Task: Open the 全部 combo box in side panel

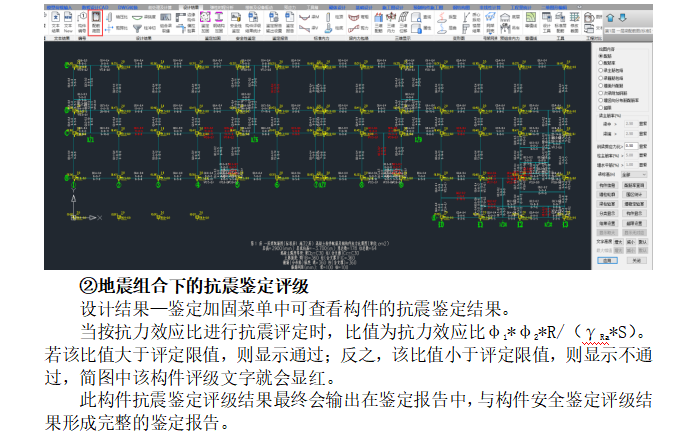Action: tap(634, 175)
